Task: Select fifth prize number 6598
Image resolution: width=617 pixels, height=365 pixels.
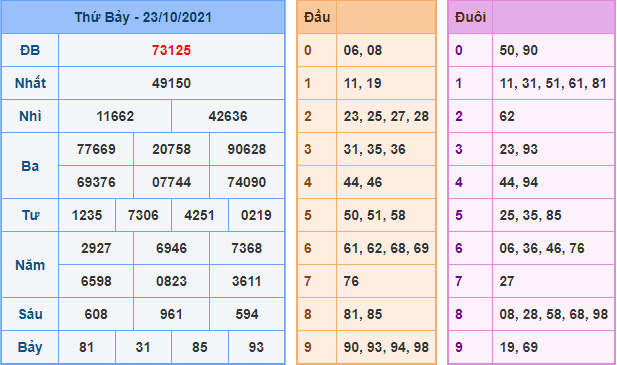Action: tap(96, 282)
